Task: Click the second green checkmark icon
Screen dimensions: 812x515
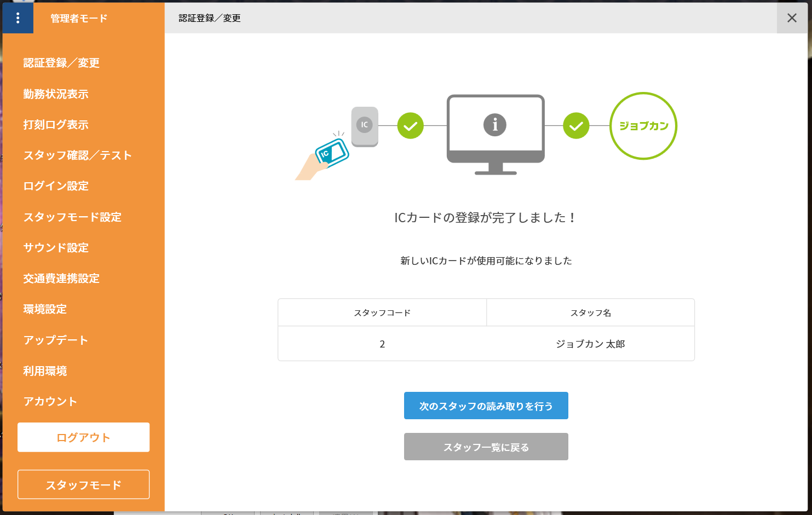Action: [576, 126]
